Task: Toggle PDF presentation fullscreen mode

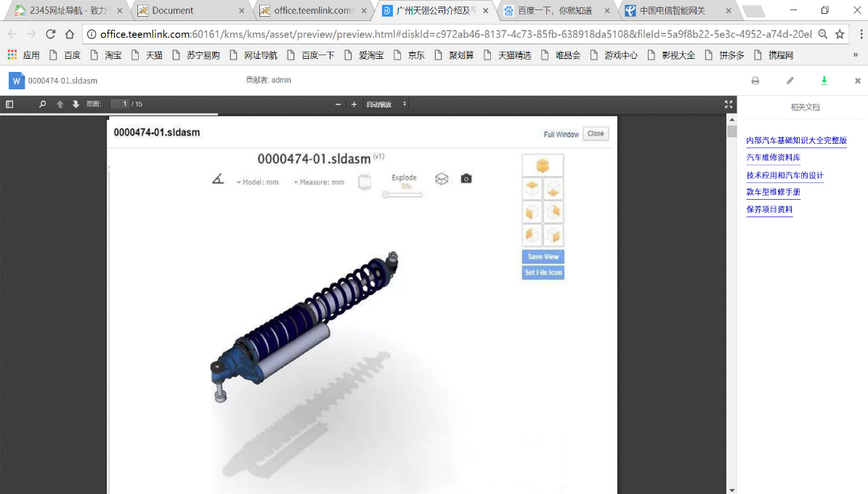Action: [x=729, y=105]
